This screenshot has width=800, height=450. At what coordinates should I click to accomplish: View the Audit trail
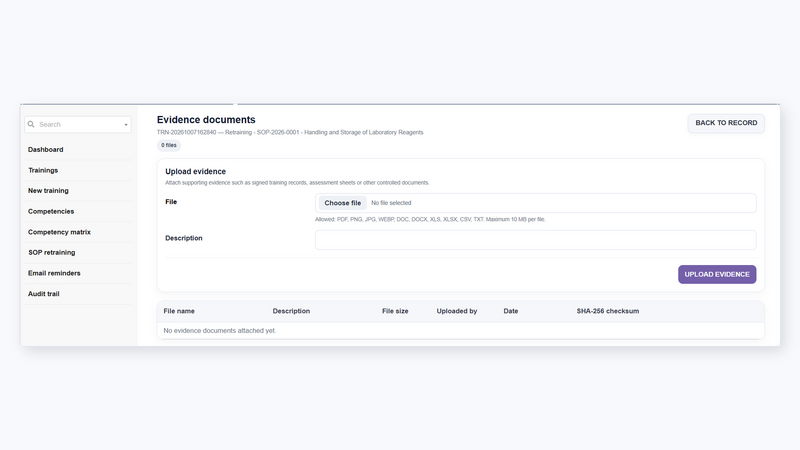coord(43,294)
